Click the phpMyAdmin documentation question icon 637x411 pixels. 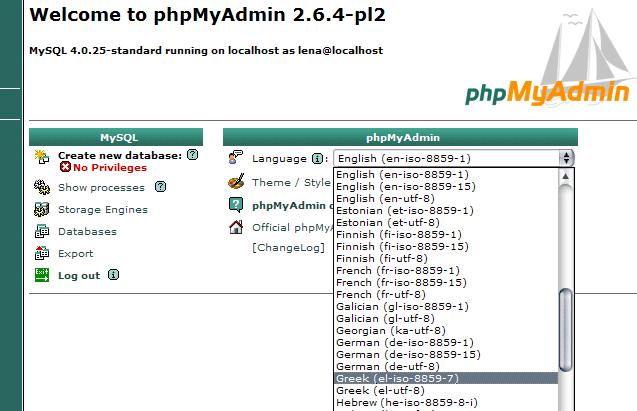(236, 205)
